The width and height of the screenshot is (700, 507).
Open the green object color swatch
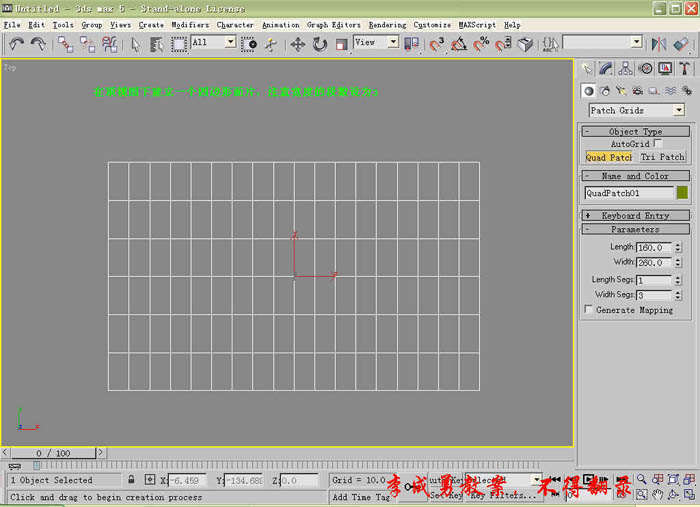tap(682, 193)
